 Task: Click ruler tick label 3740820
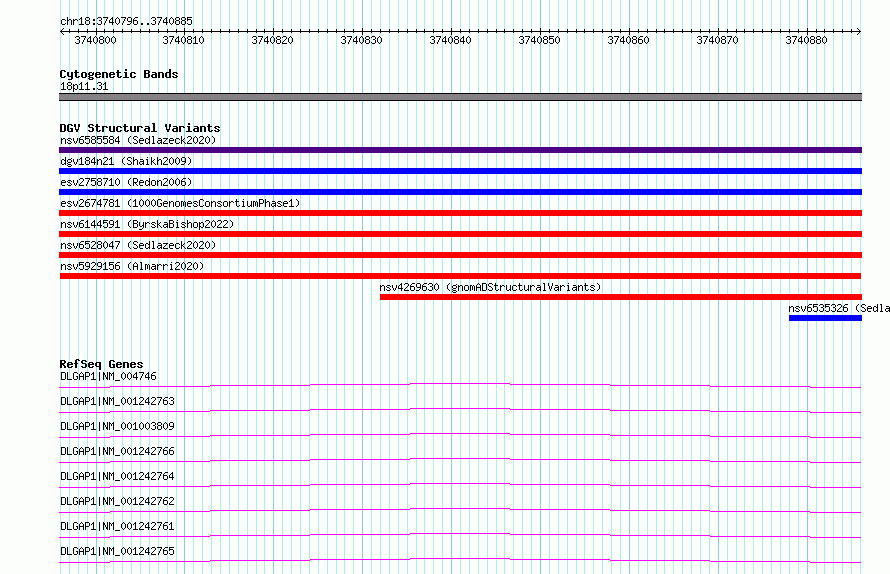point(272,40)
